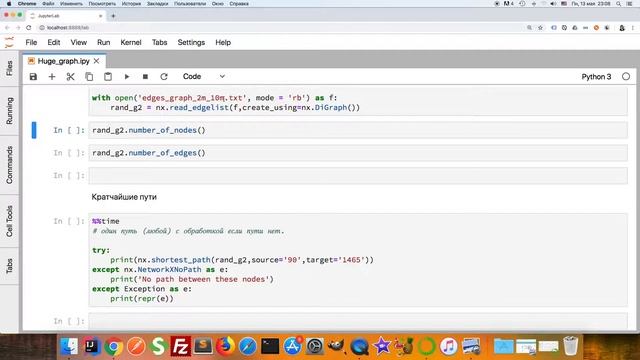Open the View menu
640x360 pixels.
tap(78, 42)
